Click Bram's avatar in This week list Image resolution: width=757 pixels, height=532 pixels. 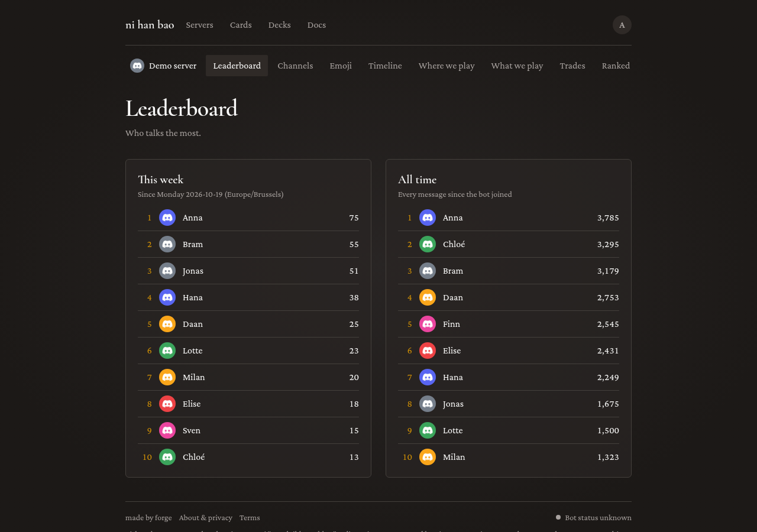[167, 244]
